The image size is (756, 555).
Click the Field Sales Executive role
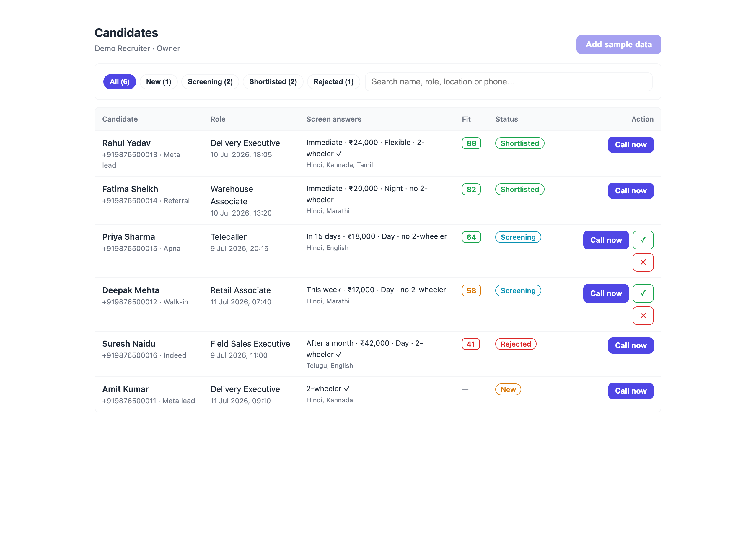(x=250, y=343)
